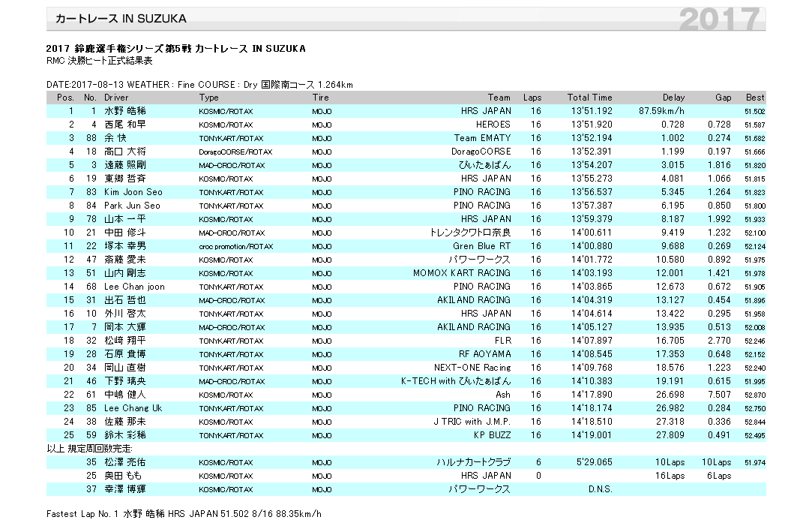Select the Best column header
The image size is (812, 526).
[x=755, y=98]
